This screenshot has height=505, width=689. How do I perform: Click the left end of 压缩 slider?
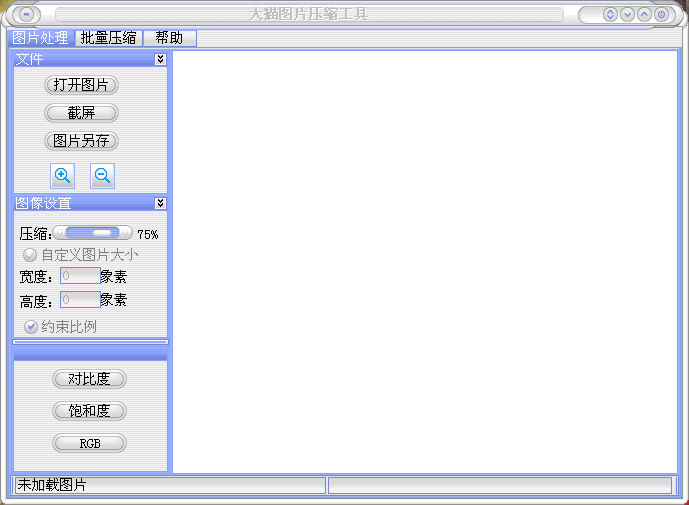tap(59, 233)
